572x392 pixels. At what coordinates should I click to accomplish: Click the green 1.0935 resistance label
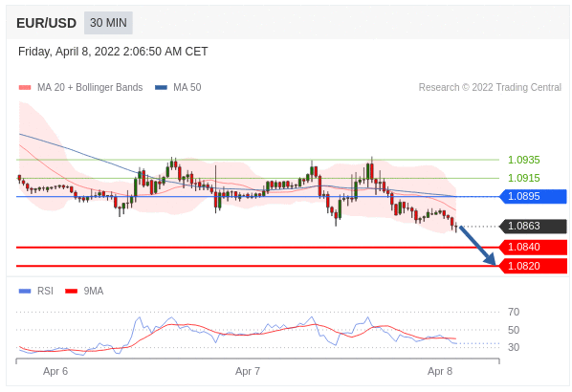pos(524,160)
